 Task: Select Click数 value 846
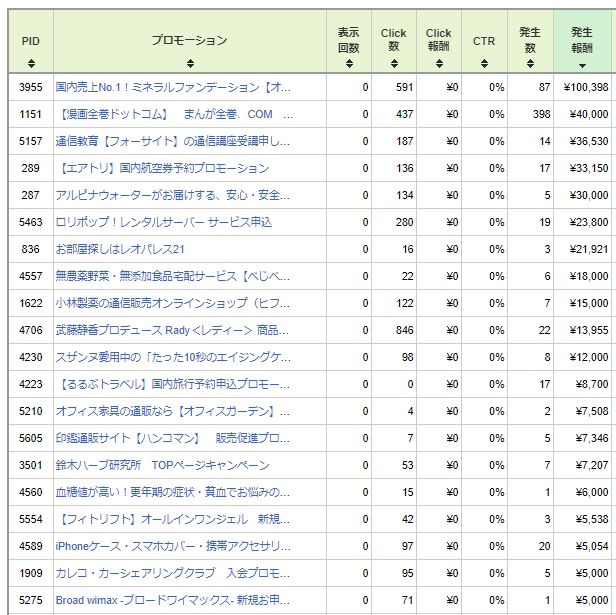(404, 330)
